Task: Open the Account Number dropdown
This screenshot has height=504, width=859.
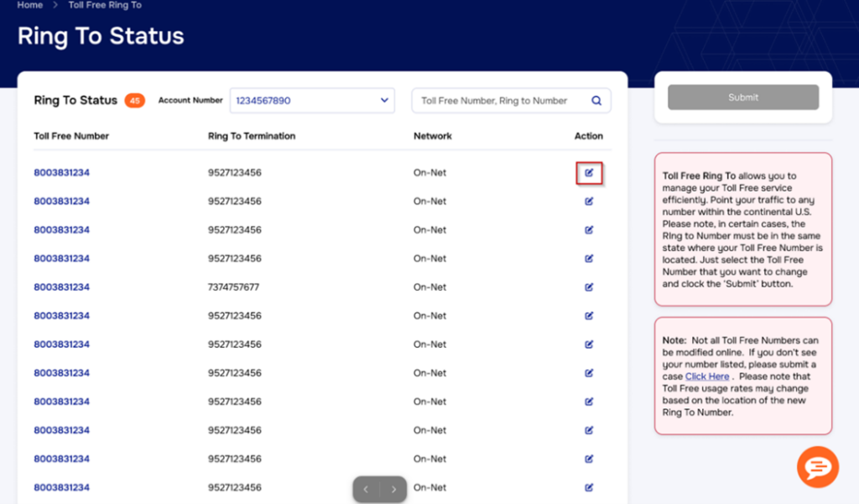Action: click(312, 101)
